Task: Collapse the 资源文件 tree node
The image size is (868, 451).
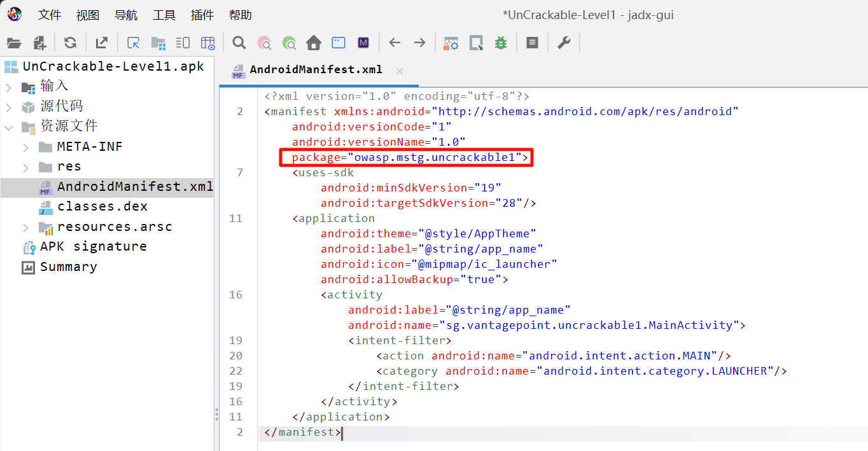Action: pos(9,127)
